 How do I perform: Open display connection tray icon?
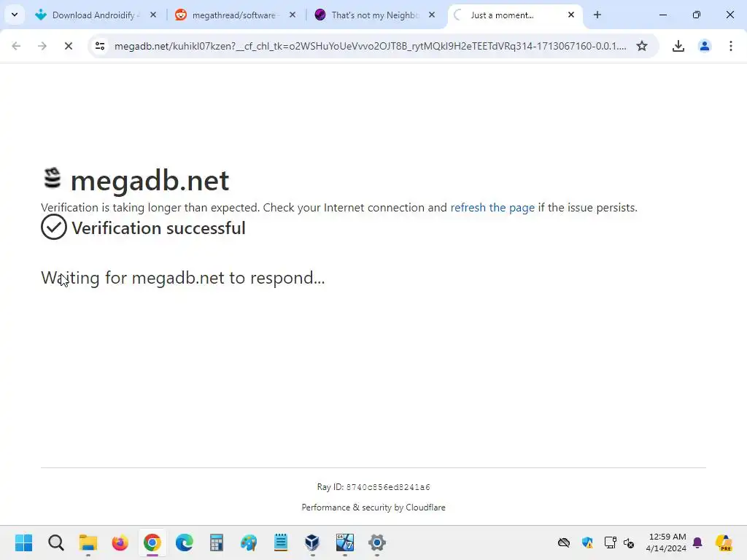(x=611, y=542)
